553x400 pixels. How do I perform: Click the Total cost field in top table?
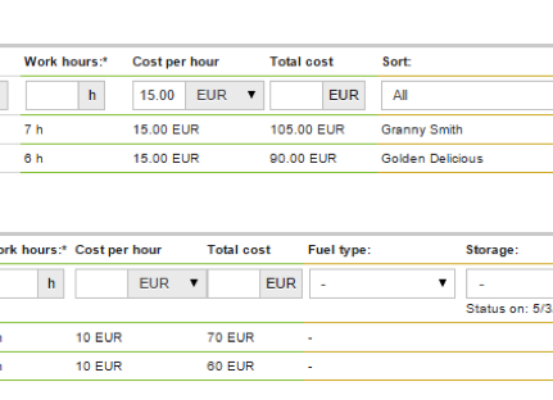(296, 95)
